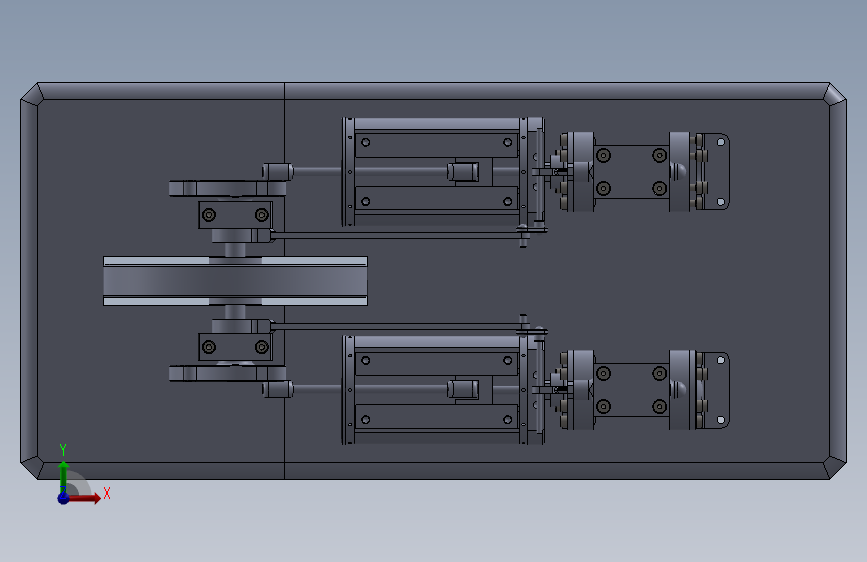The height and width of the screenshot is (562, 867).
Task: Select the upper crank bearing block with two bolts
Action: [x=235, y=215]
